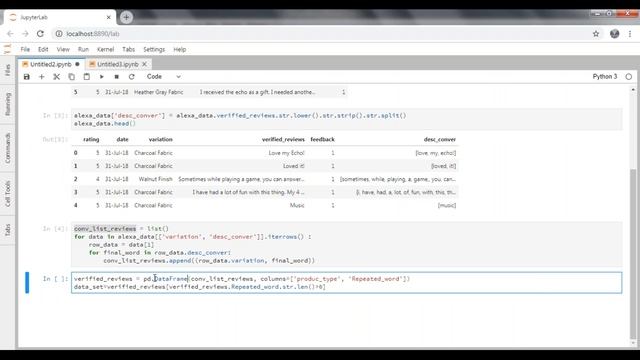Open the Edit menu
Viewport: 640px width, 360px height.
43,49
